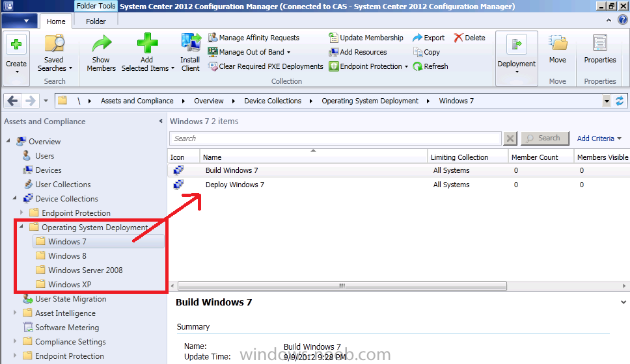
Task: Open the address bar dropdown arrow
Action: click(607, 101)
